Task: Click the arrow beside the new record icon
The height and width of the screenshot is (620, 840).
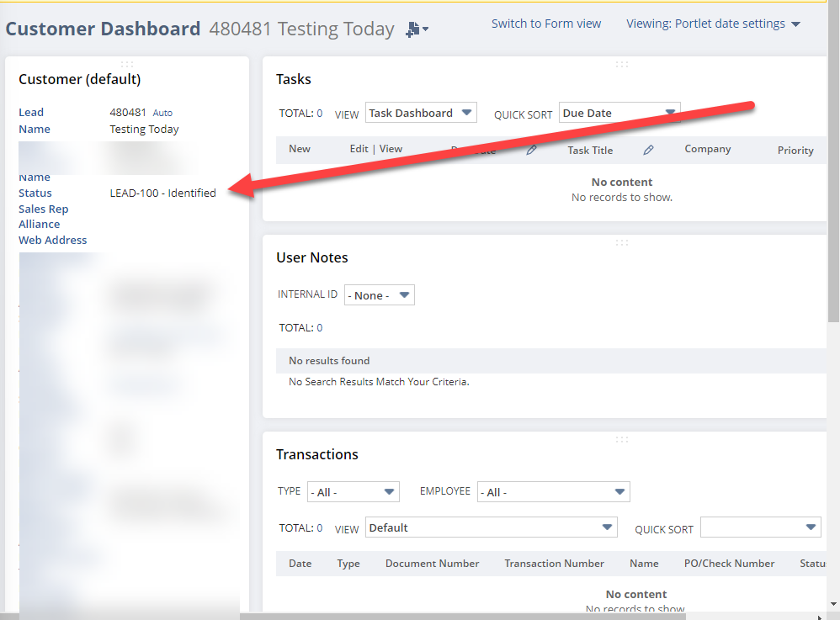Action: tap(424, 31)
